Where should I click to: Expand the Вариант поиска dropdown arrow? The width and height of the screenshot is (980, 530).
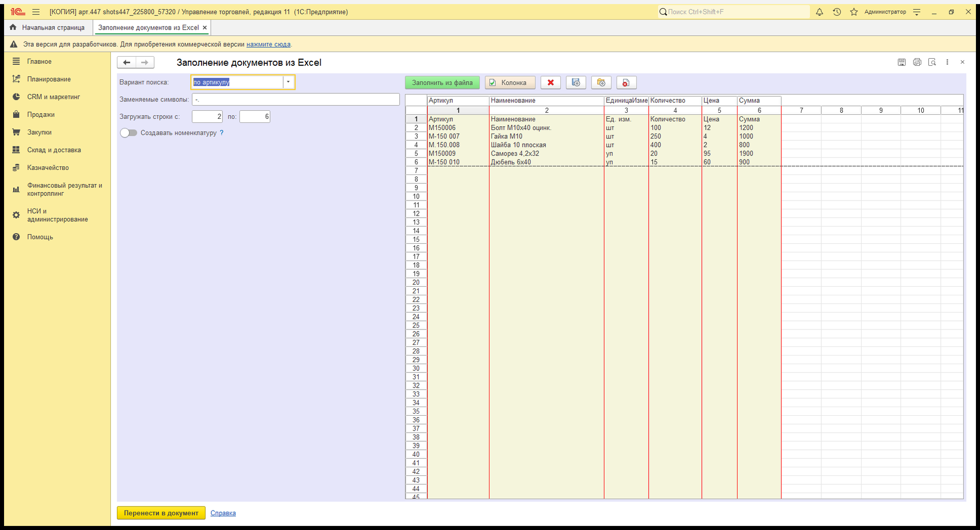[288, 82]
